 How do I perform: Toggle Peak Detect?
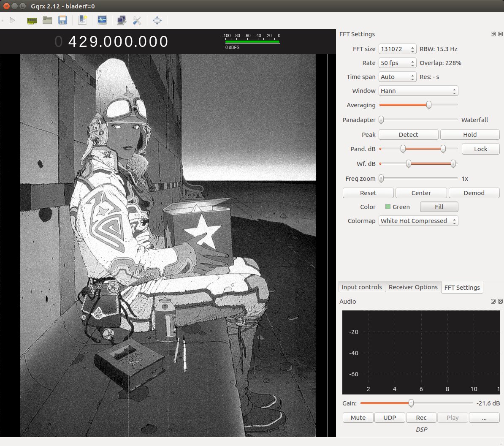coord(408,134)
